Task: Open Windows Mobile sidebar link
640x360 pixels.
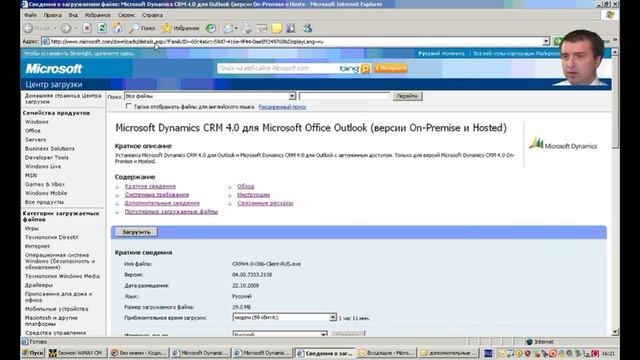Action: tap(46, 193)
